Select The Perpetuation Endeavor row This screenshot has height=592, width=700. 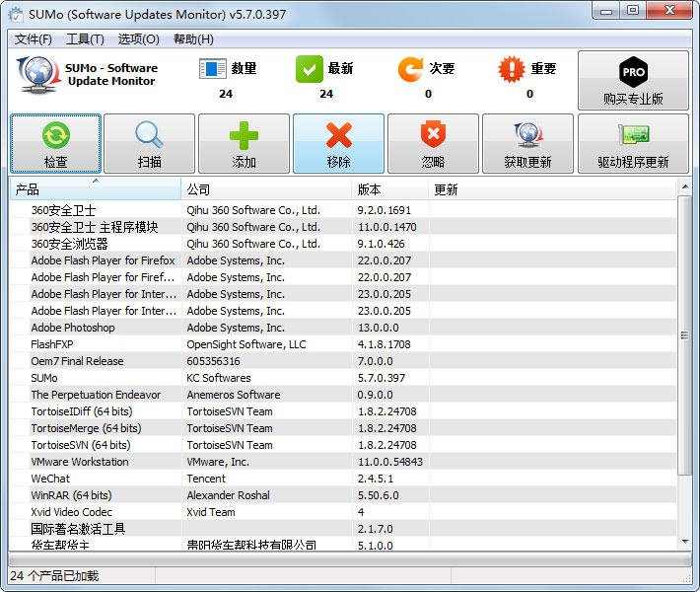click(343, 395)
